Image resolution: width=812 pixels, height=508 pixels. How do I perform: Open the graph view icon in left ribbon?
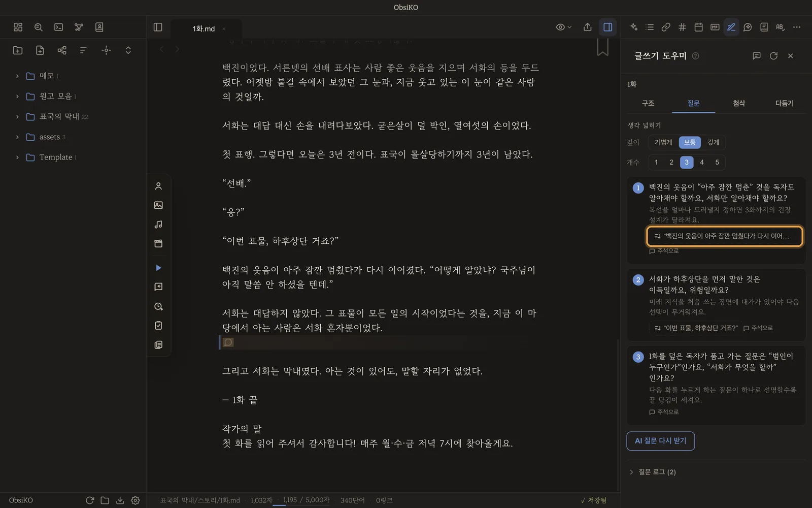(79, 27)
